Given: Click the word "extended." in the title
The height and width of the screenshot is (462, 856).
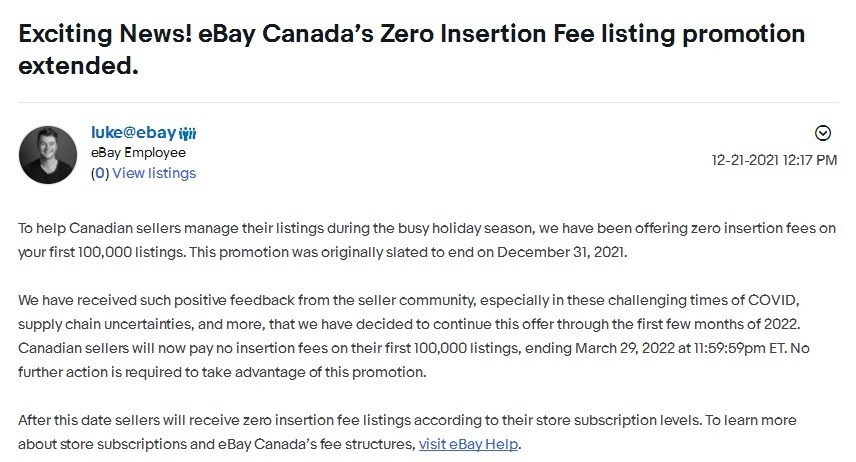Looking at the screenshot, I should click(76, 68).
